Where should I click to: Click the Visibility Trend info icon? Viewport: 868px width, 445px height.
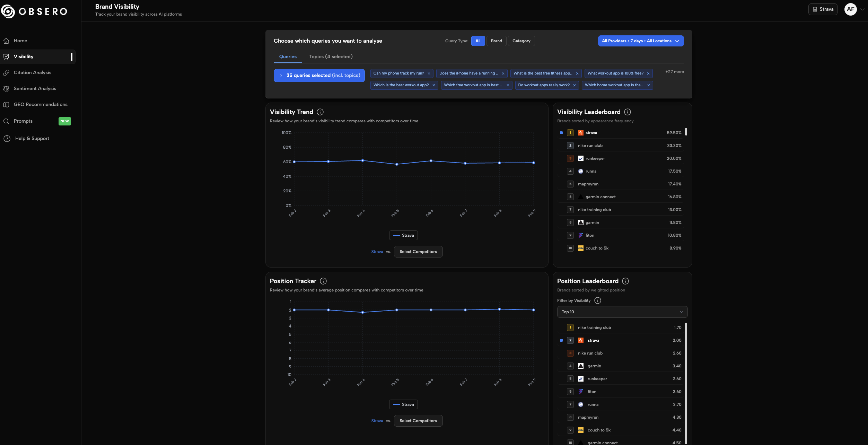320,112
